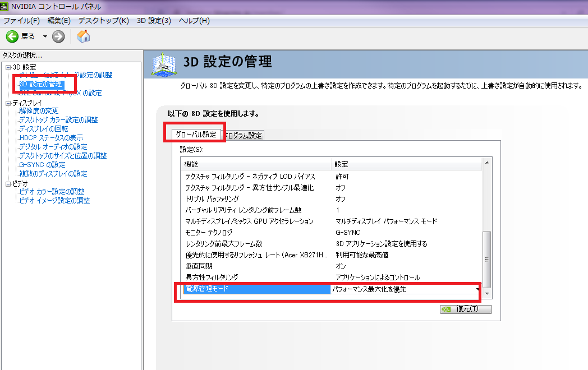Click the settings list scrollbar thumb

487,259
